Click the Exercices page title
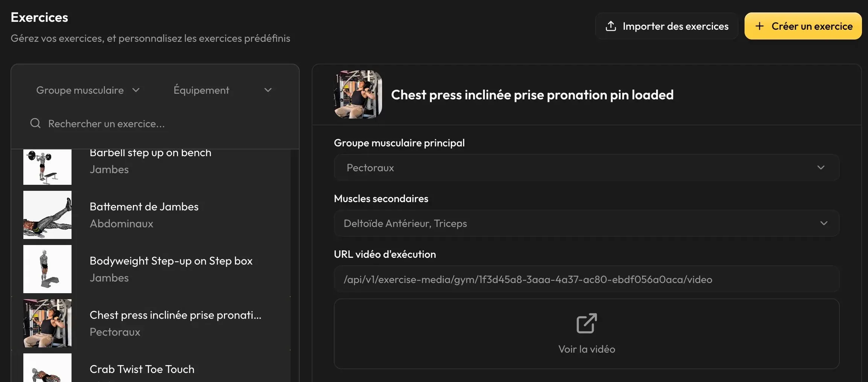868x382 pixels. (40, 17)
